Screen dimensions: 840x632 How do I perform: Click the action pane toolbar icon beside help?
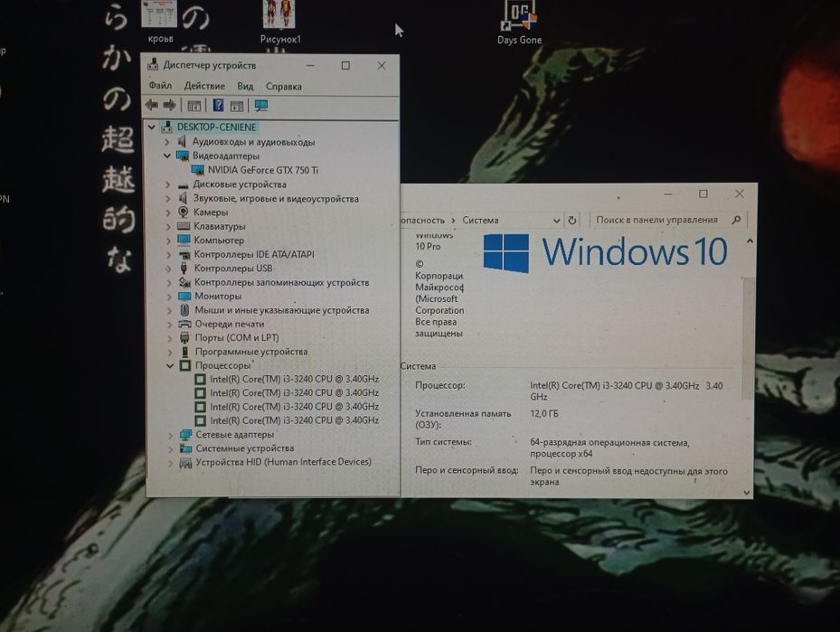pos(237,106)
